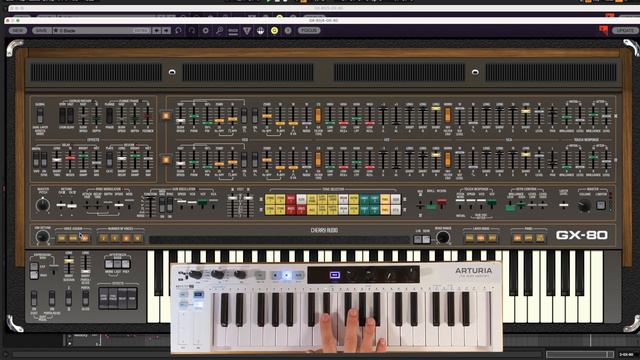Click the first yellow Tone Selector button, top row
The height and width of the screenshot is (360, 640).
270,199
